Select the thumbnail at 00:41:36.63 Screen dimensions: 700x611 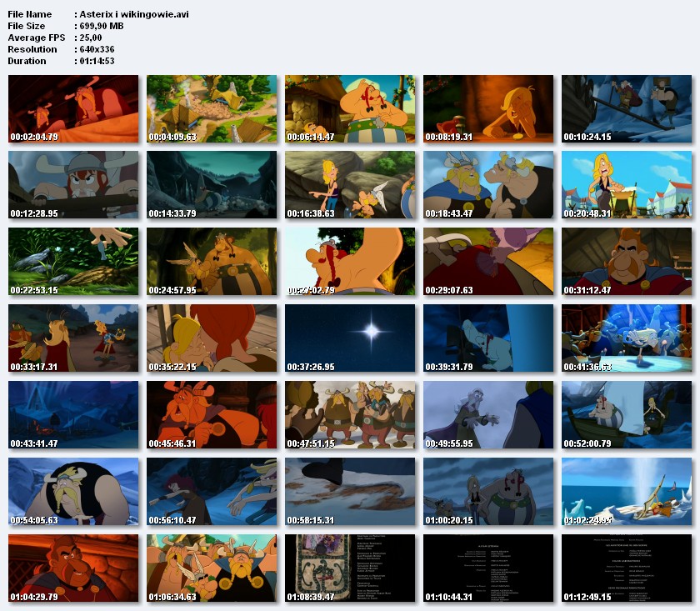[627, 338]
